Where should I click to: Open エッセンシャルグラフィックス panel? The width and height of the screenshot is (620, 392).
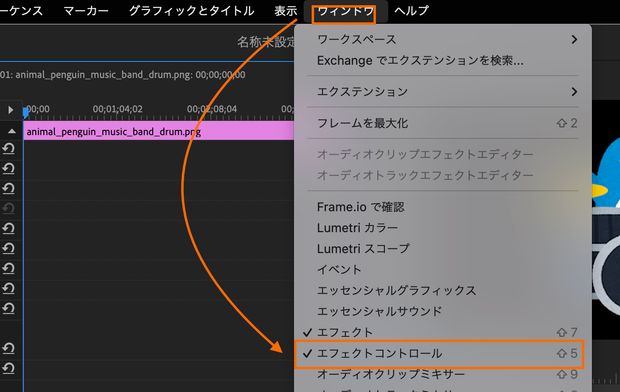(443, 291)
